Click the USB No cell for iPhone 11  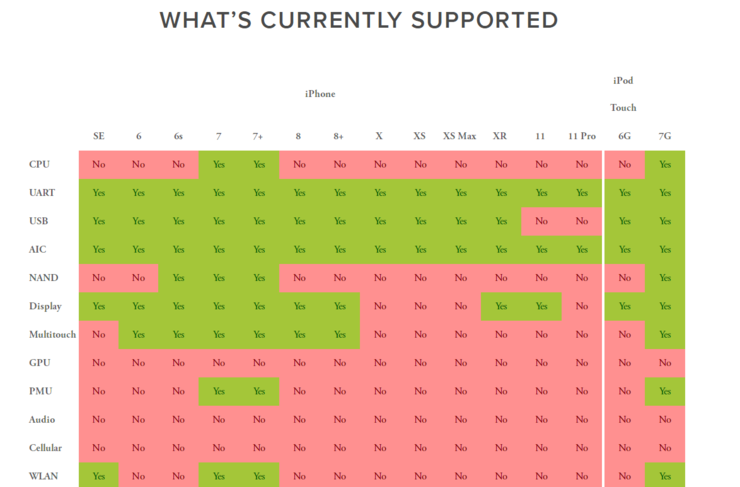coord(541,221)
